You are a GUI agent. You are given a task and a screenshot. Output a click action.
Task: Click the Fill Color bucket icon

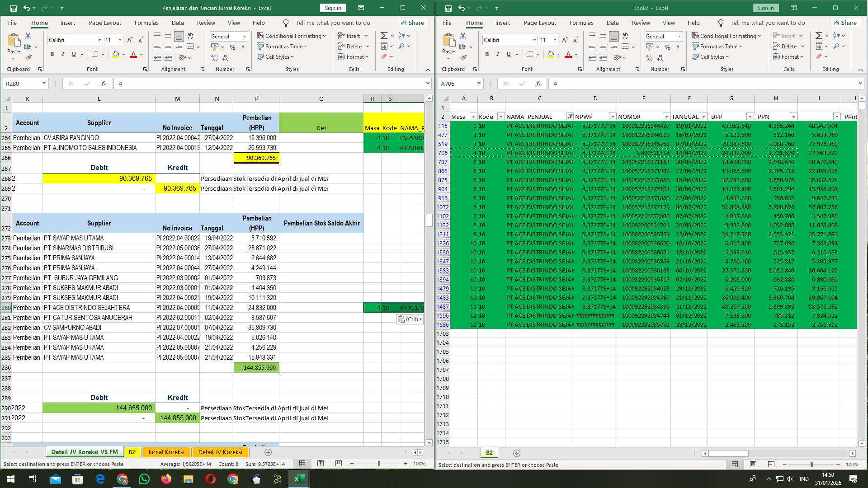tap(116, 54)
